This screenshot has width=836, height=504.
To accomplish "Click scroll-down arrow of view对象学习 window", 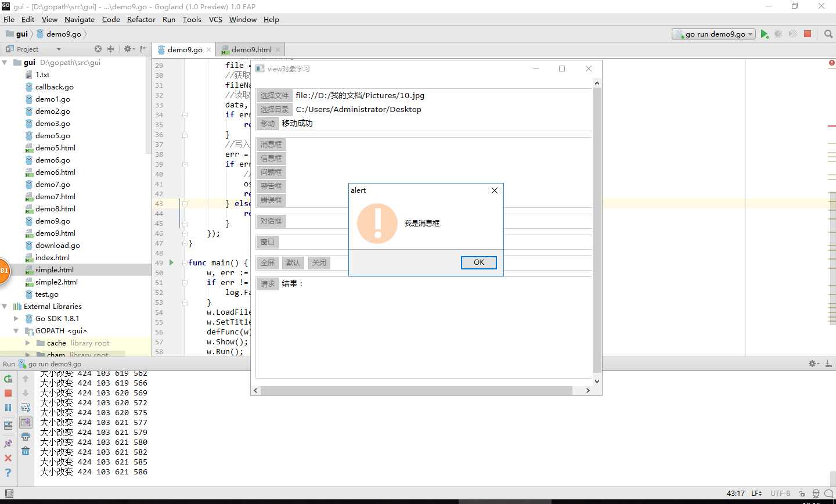I will [597, 381].
